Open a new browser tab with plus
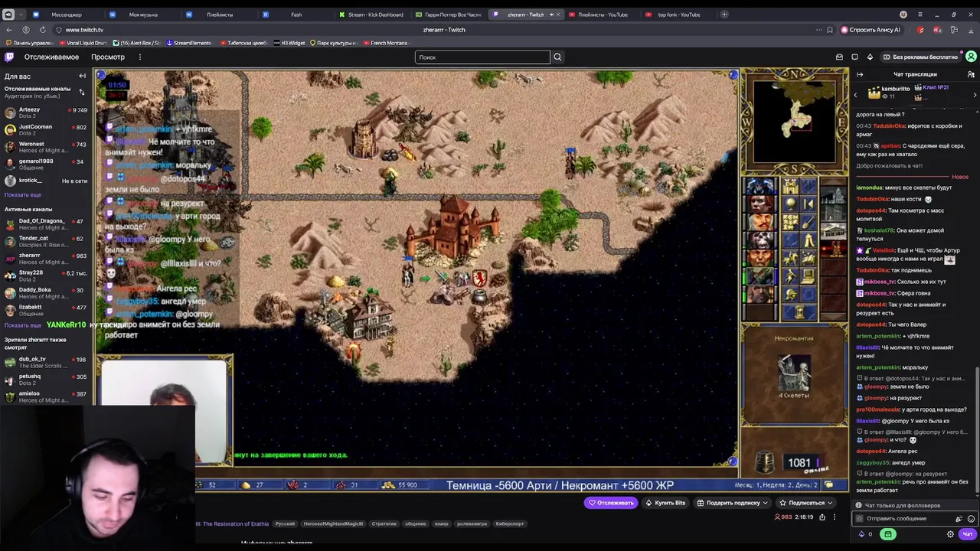The image size is (980, 551). (724, 15)
